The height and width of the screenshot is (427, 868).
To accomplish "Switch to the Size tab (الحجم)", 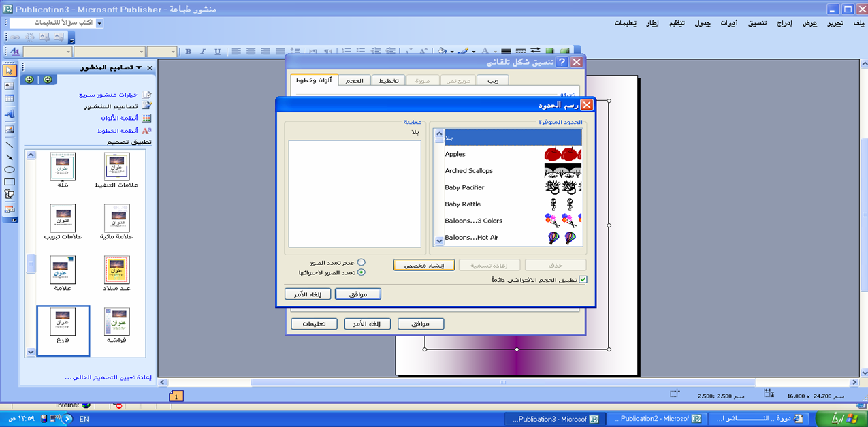I will click(x=354, y=80).
